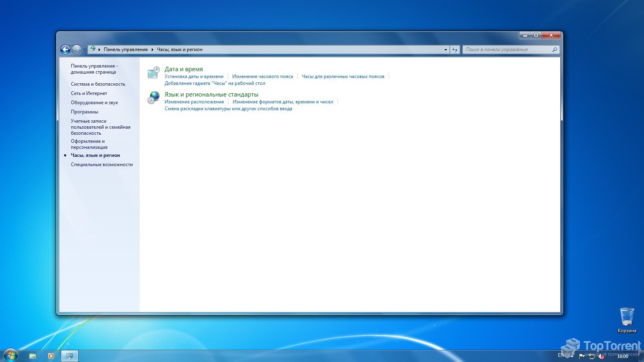Refresh the Control Panel page
Viewport: 644px width, 362px height.
pos(455,49)
